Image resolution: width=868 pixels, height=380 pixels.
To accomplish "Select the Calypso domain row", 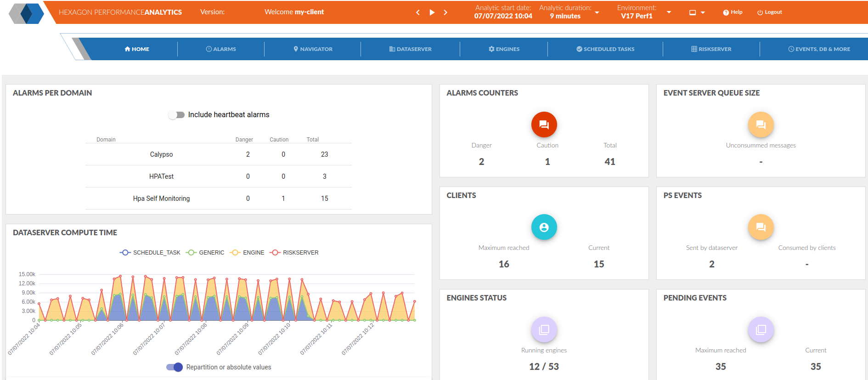I will [x=219, y=154].
